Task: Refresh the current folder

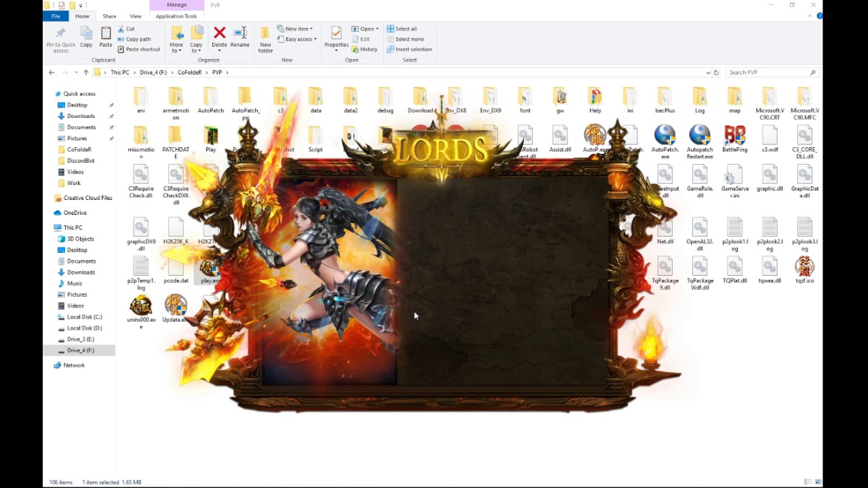Action: 716,73
